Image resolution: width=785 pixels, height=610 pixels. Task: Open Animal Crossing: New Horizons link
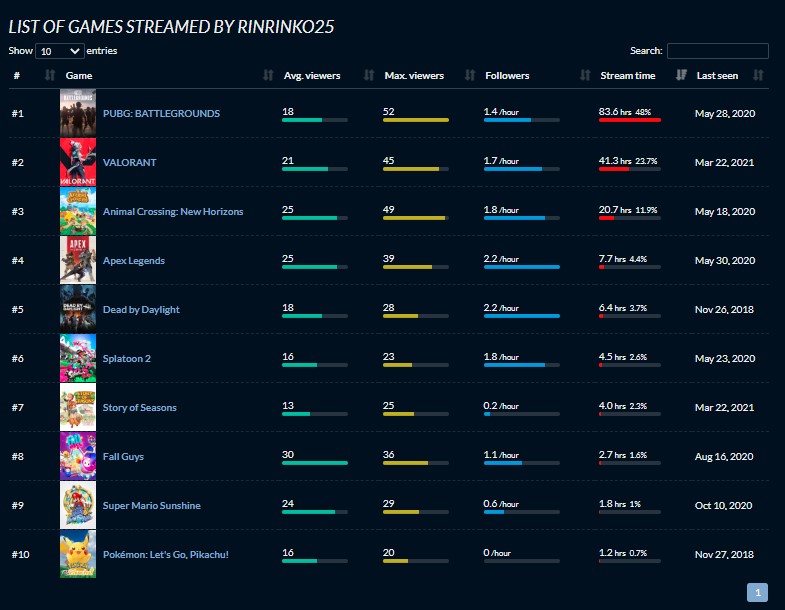tap(173, 211)
